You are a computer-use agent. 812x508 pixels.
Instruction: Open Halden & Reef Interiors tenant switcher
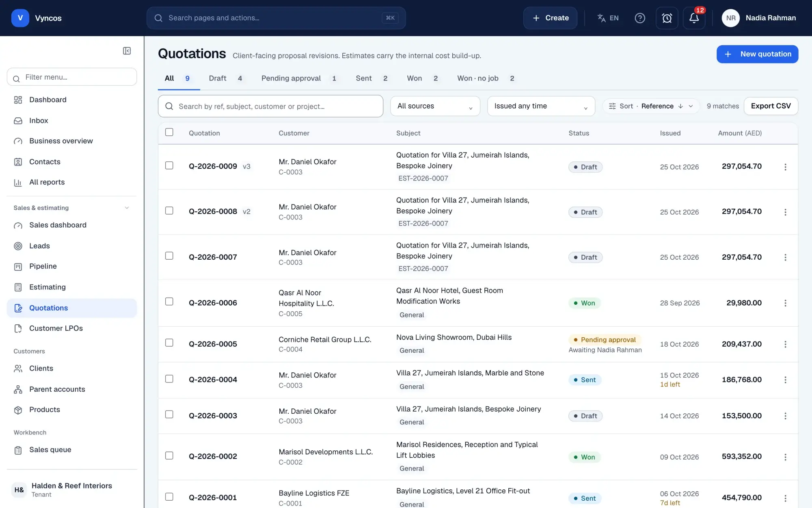[72, 490]
